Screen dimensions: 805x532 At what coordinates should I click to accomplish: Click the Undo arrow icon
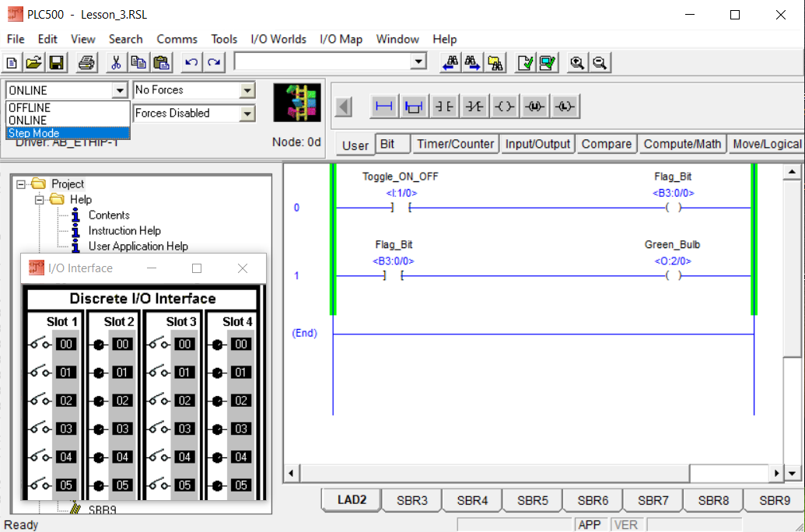tap(191, 63)
